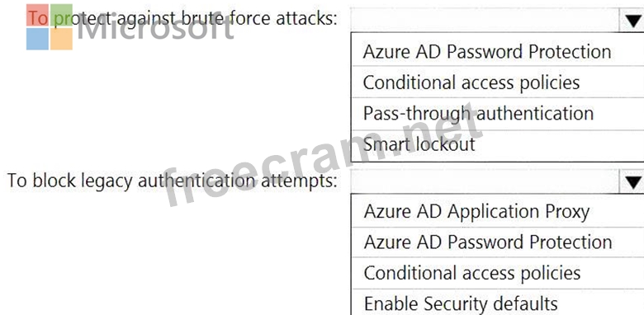Click the red square of Microsoft logo

[37, 15]
